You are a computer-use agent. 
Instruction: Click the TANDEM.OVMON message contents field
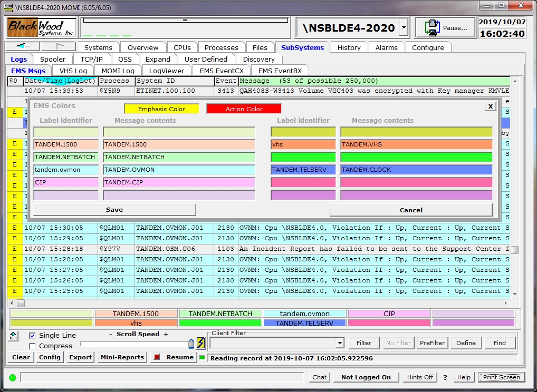point(179,170)
